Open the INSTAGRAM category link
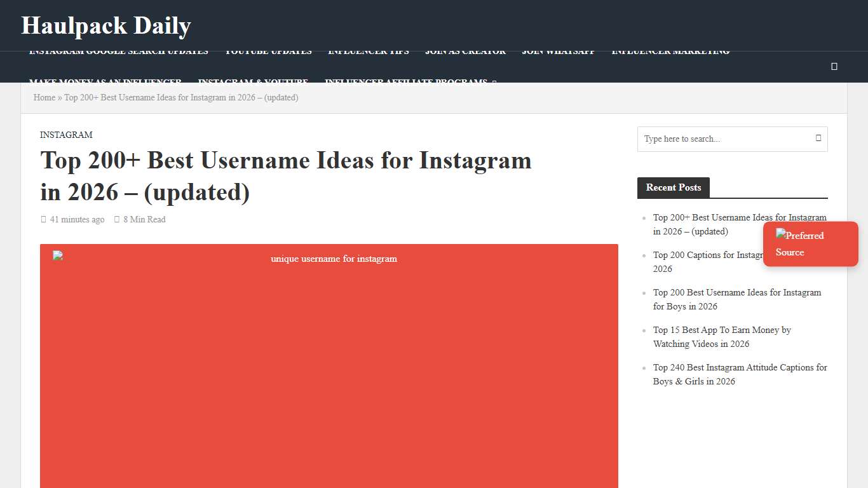 66,135
